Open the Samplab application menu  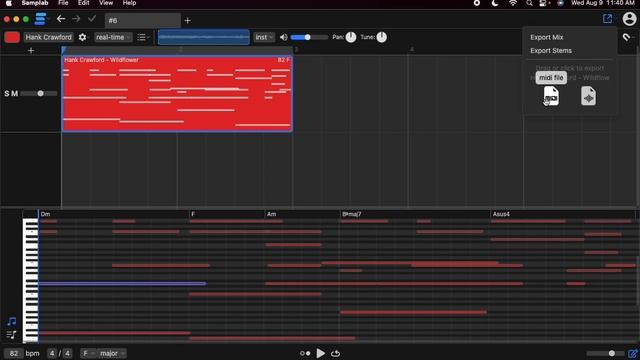coord(35,3)
